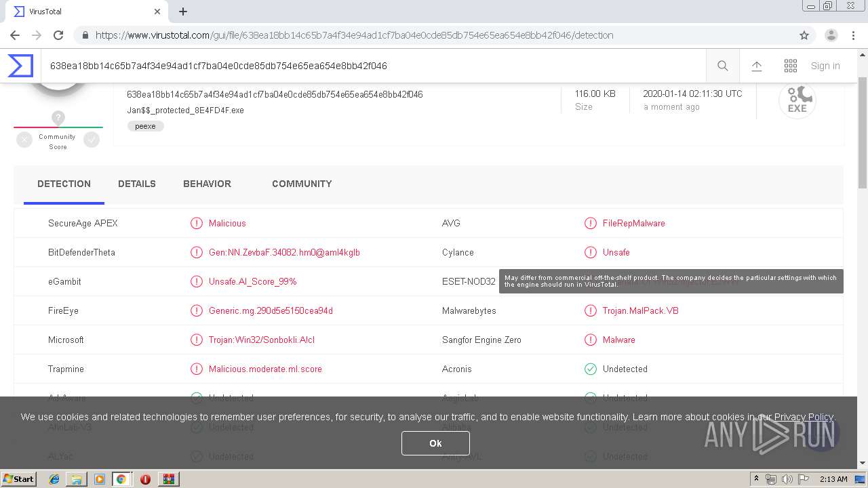Bookmark this page with star icon
Viewport: 868px width, 488px height.
pos(804,35)
